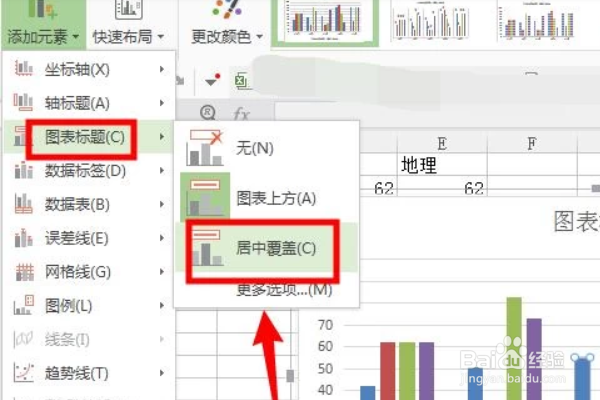Screen dimensions: 600x400
Task: Open the 轴标题(A) menu item
Action: click(89, 103)
